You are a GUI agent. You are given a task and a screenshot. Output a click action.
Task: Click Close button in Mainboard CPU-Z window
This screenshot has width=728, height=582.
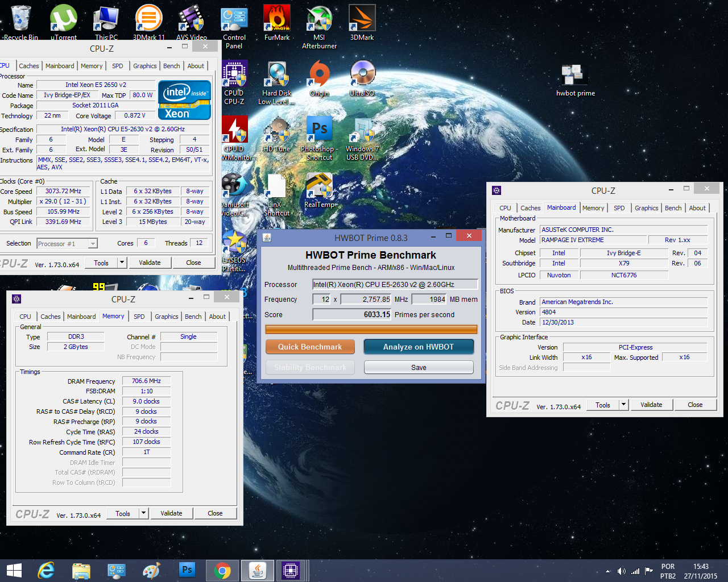[695, 405]
